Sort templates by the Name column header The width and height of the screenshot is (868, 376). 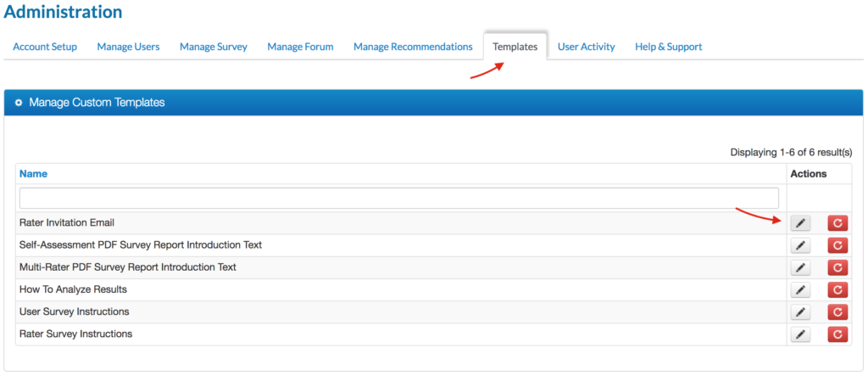coord(33,174)
